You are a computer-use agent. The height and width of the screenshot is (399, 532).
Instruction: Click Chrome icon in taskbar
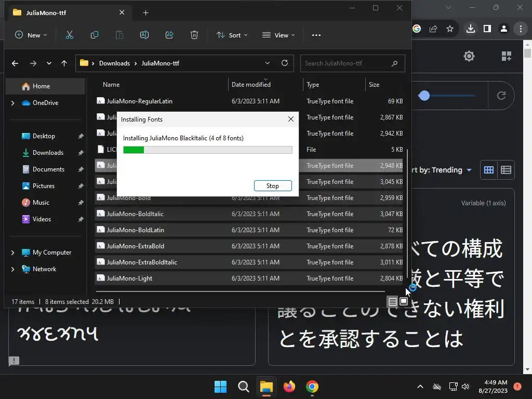[312, 387]
